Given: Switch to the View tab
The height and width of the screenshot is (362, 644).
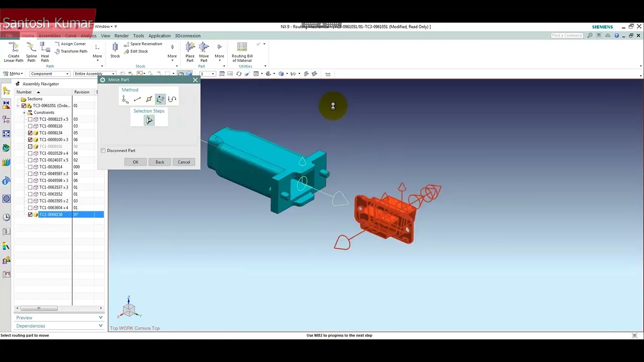Looking at the screenshot, I should pos(105,36).
